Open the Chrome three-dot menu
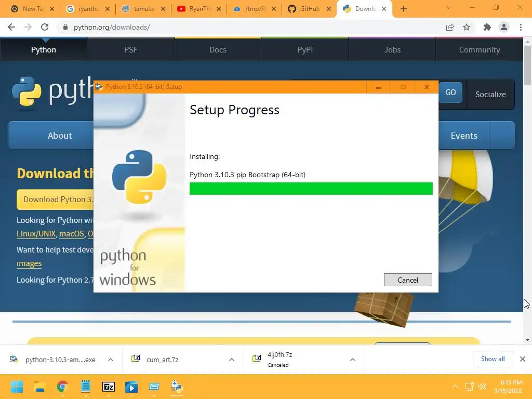The width and height of the screenshot is (532, 399). [521, 27]
